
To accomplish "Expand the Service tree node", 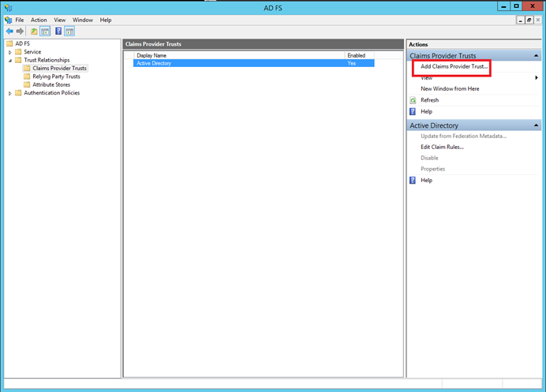I will 10,52.
